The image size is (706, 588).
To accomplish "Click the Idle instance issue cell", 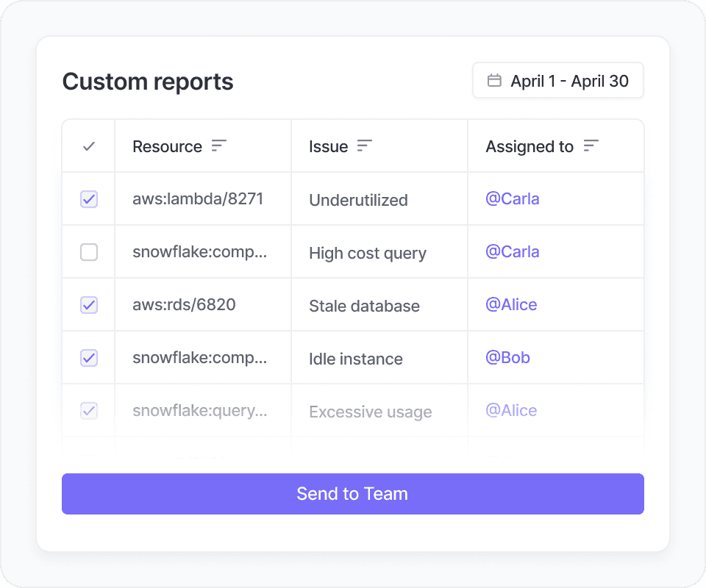I will [356, 359].
